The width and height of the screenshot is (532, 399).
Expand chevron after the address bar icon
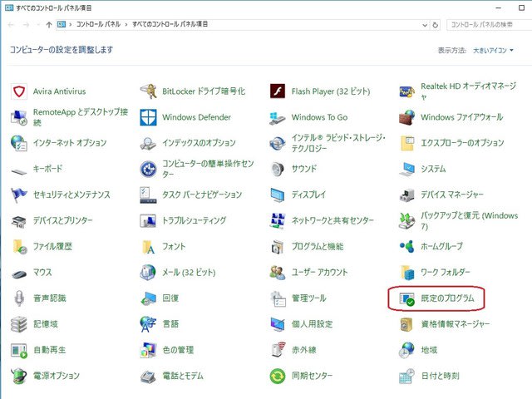coord(70,24)
